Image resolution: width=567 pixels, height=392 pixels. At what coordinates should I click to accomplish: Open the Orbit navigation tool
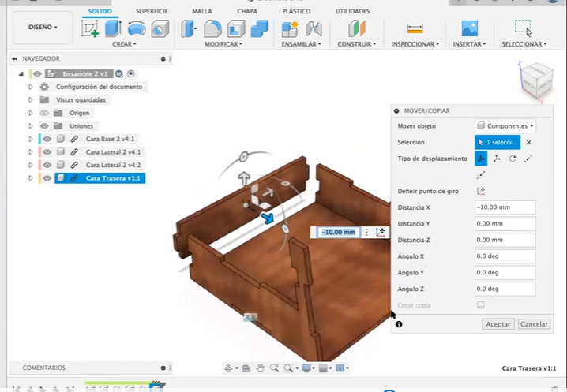click(x=228, y=368)
